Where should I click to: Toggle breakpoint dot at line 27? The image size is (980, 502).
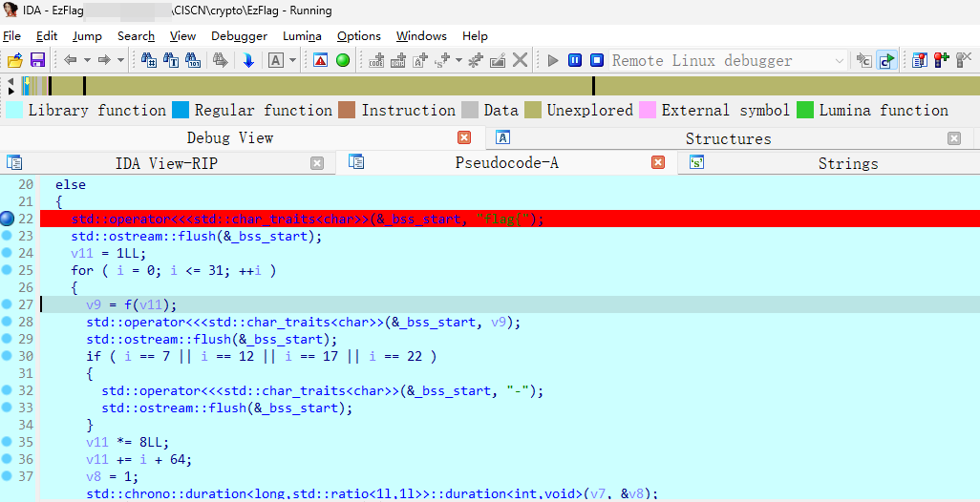[x=7, y=304]
